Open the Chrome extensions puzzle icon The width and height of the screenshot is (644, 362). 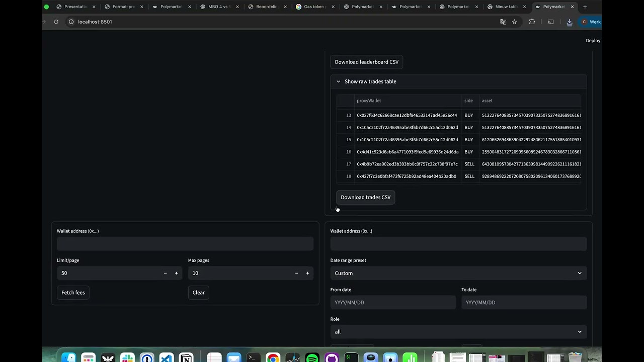coord(532,22)
